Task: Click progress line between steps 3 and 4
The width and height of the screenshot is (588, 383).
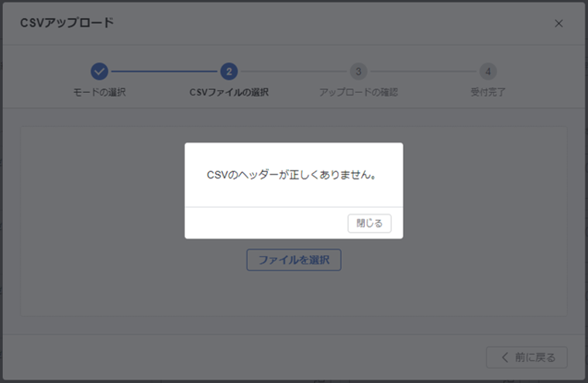Action: pyautogui.click(x=422, y=71)
